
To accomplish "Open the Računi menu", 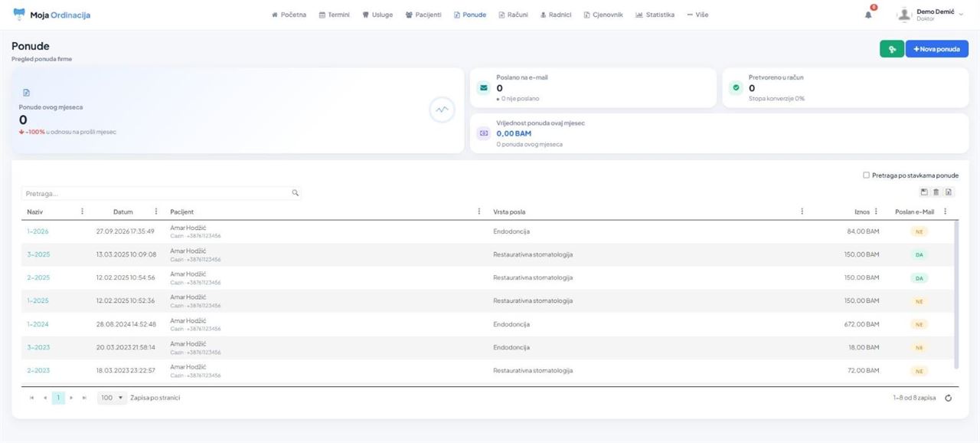I will [x=512, y=15].
